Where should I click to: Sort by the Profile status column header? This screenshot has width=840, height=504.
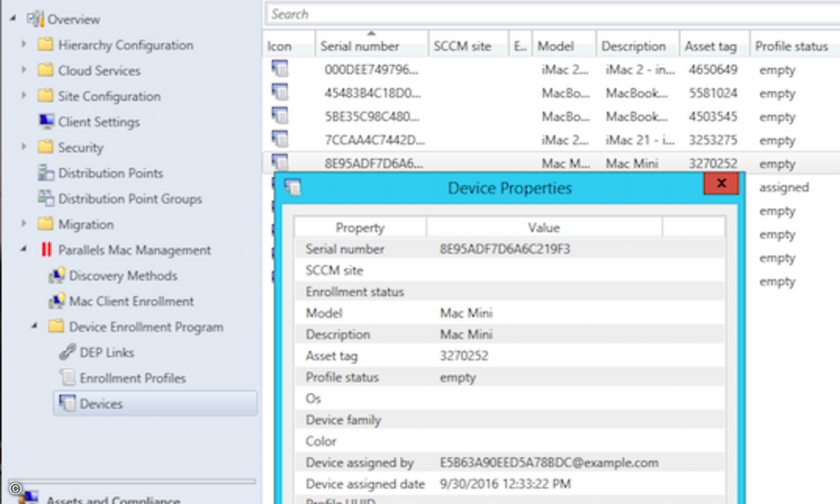pyautogui.click(x=794, y=46)
